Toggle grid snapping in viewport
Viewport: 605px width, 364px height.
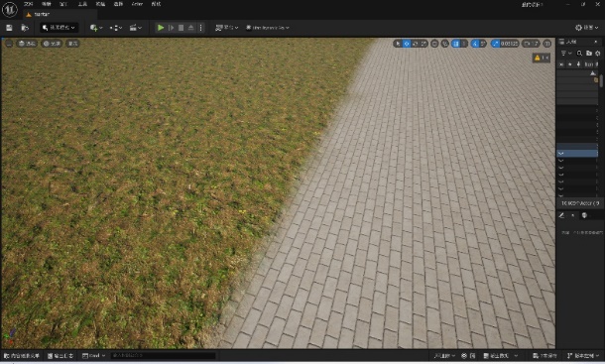[456, 44]
